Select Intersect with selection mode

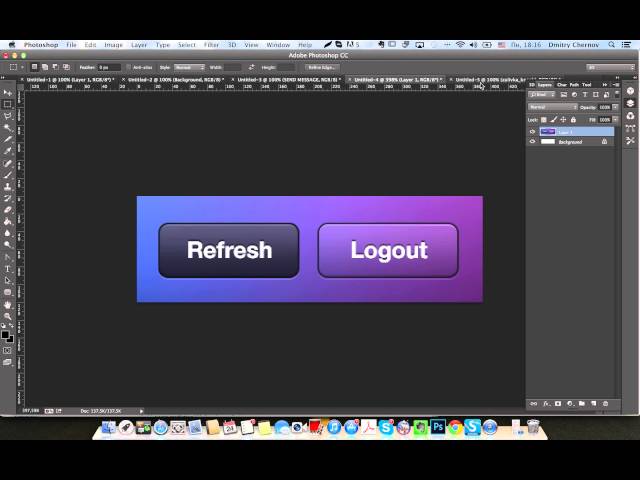[66, 67]
